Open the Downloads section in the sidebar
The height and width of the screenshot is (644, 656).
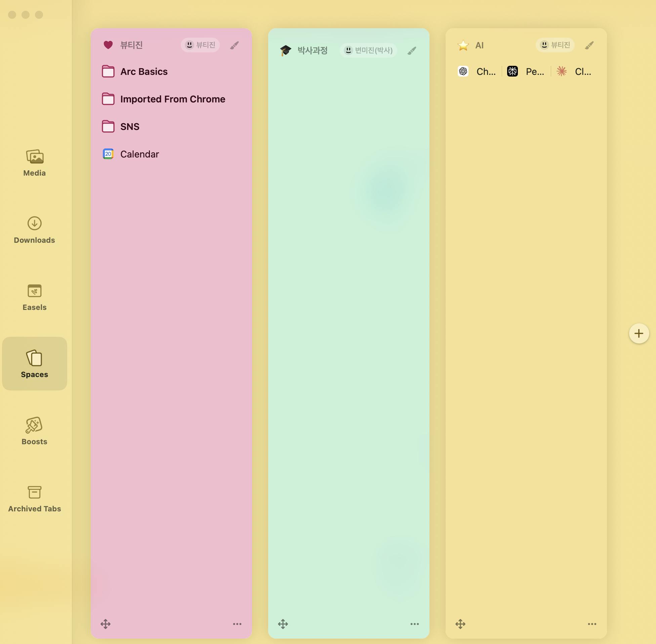click(x=35, y=230)
